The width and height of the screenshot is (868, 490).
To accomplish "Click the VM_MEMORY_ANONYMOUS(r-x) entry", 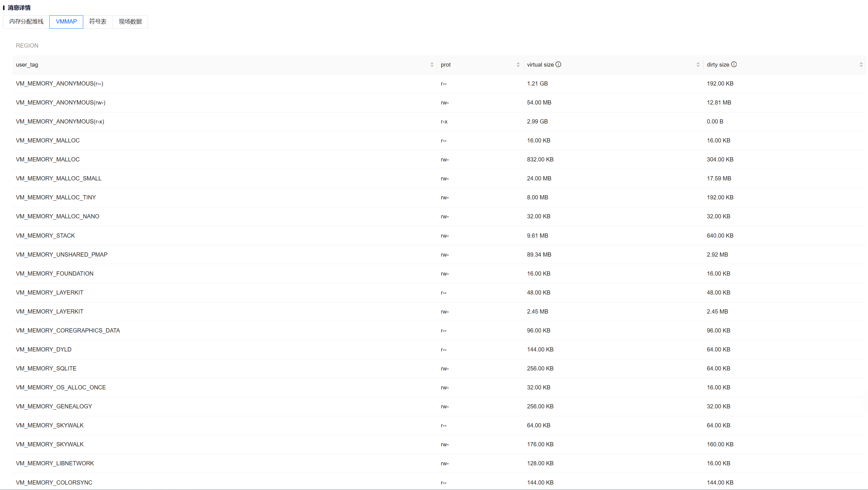I will pos(60,121).
